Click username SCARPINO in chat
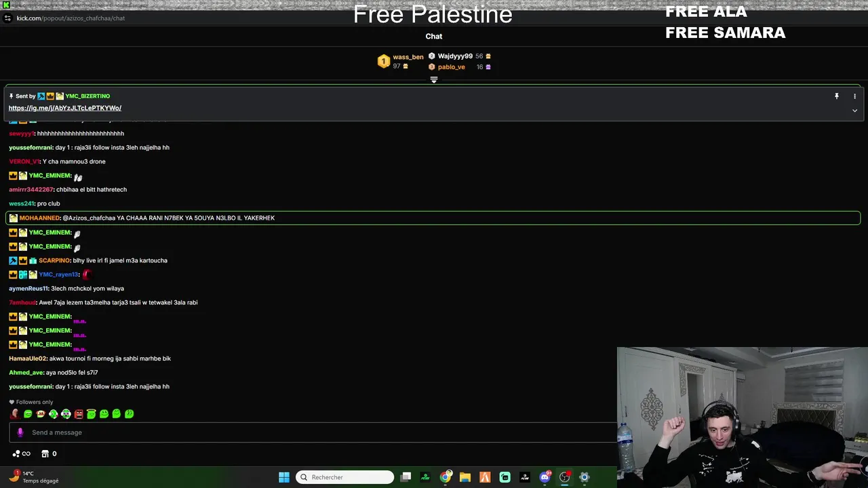 54,260
